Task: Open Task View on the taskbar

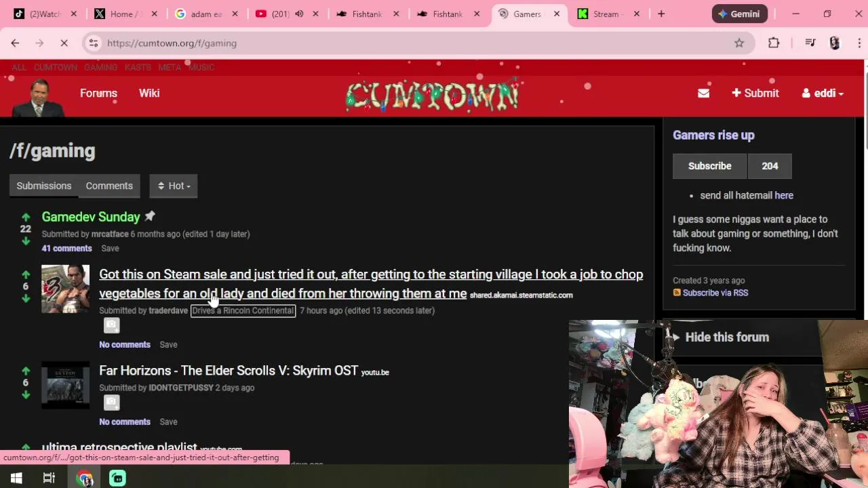Action: (49, 478)
